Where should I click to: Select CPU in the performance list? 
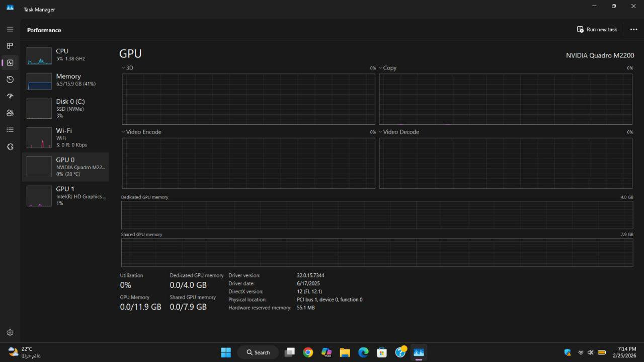coord(65,55)
